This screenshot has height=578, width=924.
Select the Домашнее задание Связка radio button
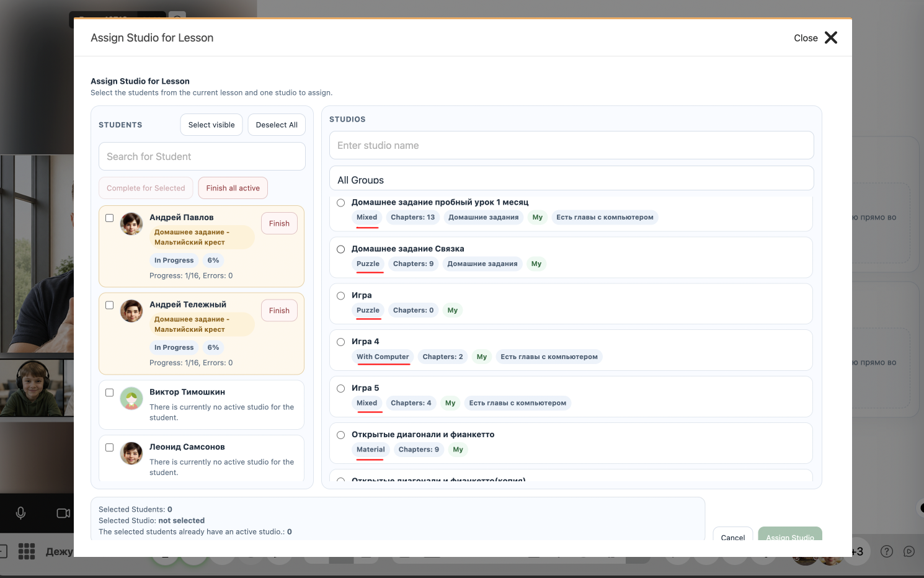coord(341,249)
